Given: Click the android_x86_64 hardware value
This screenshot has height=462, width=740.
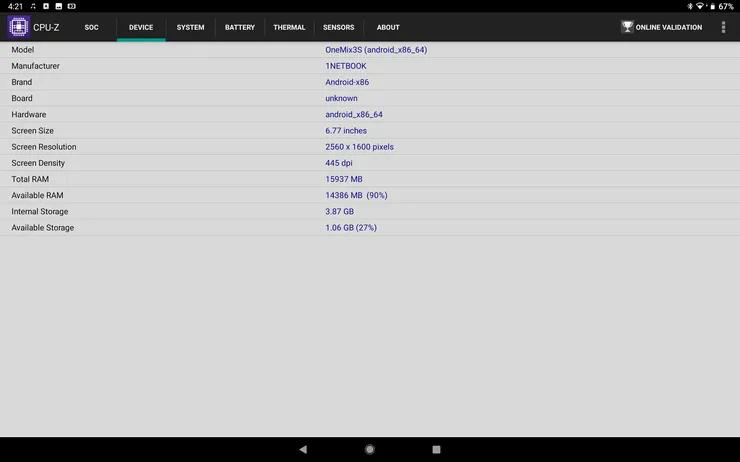Looking at the screenshot, I should [x=353, y=114].
